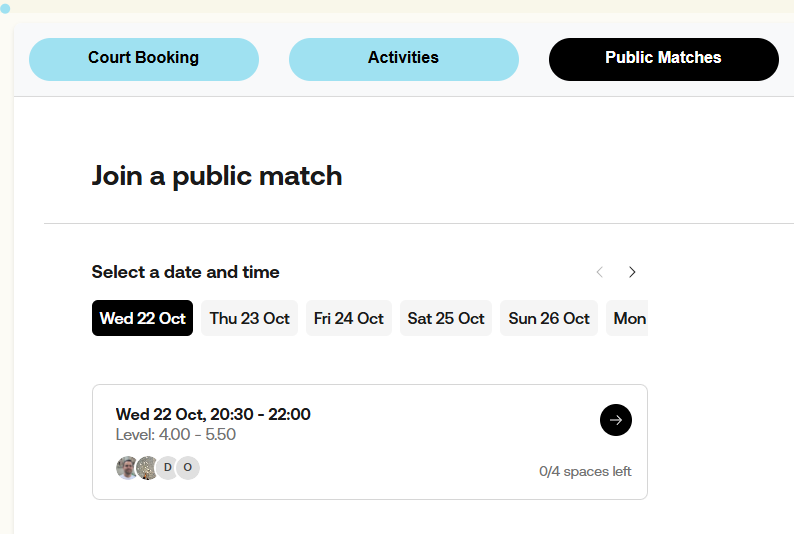Choose the Sun 26 Oct date
The height and width of the screenshot is (534, 794).
(x=548, y=318)
